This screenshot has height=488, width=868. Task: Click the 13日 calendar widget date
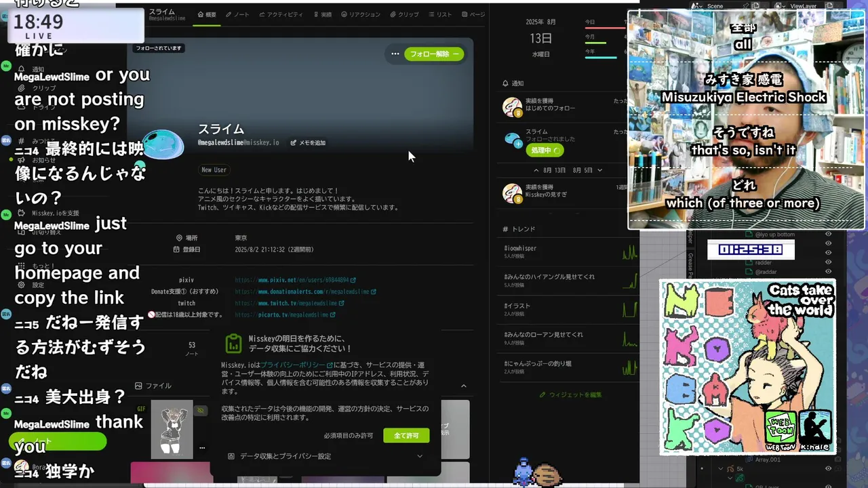[x=540, y=39]
